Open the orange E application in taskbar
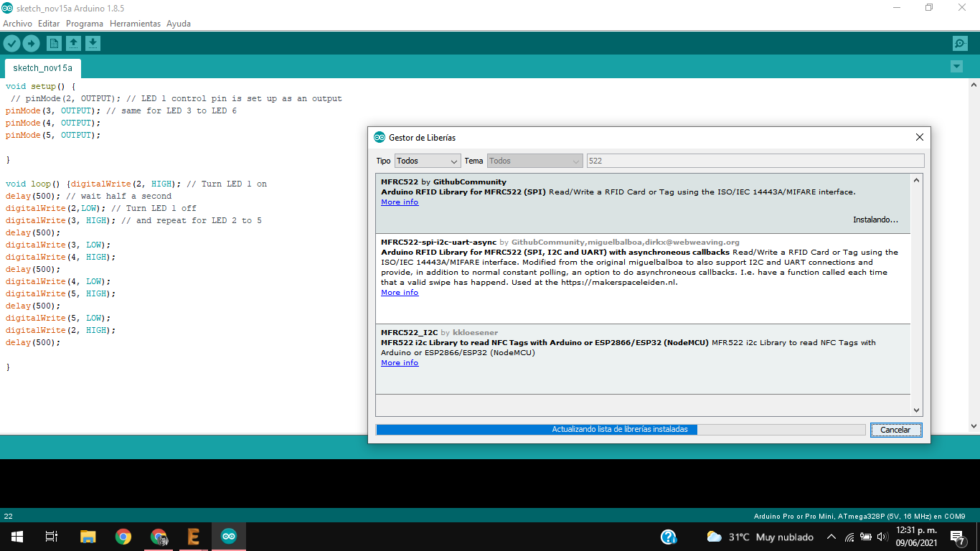The height and width of the screenshot is (551, 980). pyautogui.click(x=193, y=537)
